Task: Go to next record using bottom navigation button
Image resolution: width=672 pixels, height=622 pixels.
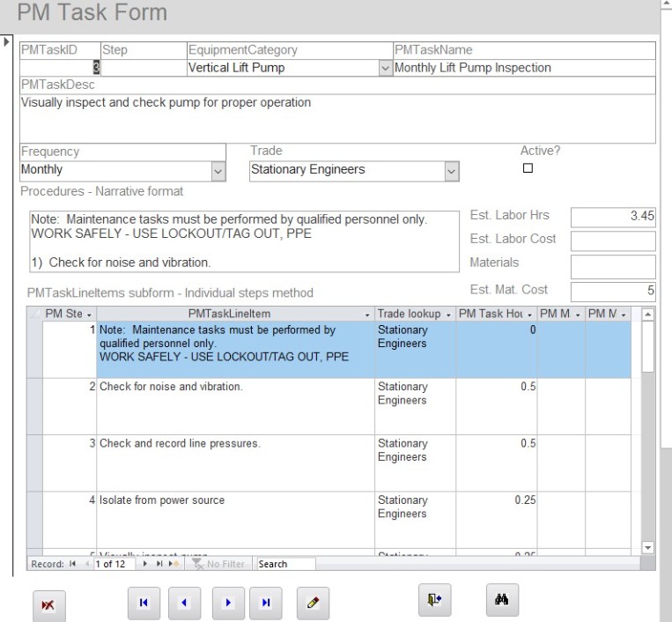Action: point(228,603)
